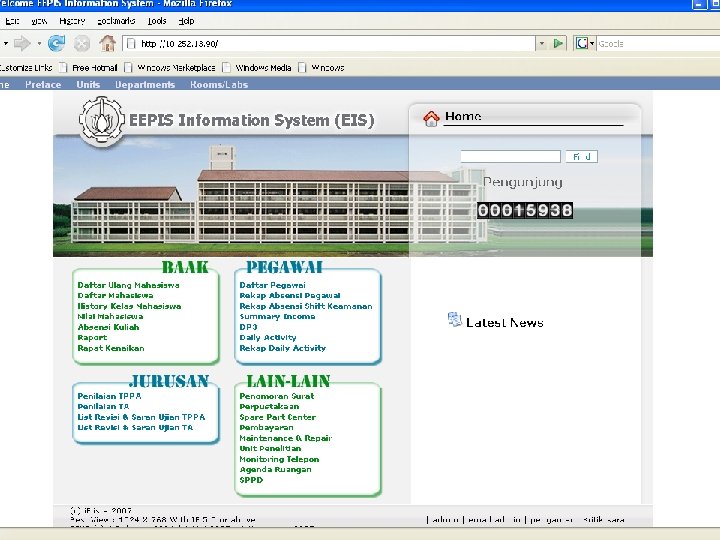Open Spare Part Center link
720x540 pixels.
[x=278, y=417]
